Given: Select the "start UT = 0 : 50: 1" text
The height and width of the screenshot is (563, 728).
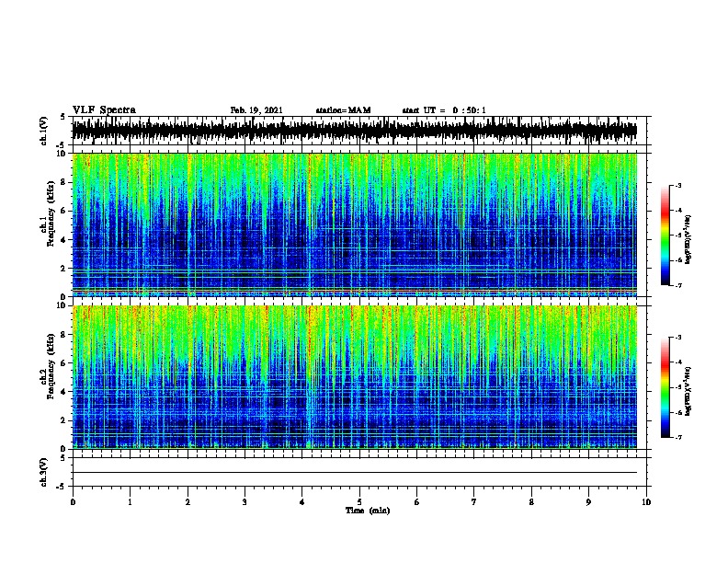Looking at the screenshot, I should (x=444, y=110).
